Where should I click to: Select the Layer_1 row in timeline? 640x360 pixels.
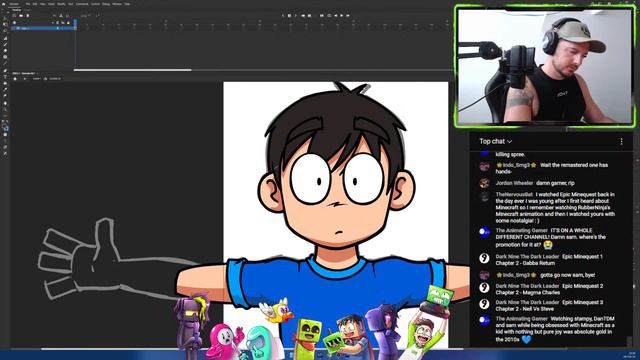point(42,28)
